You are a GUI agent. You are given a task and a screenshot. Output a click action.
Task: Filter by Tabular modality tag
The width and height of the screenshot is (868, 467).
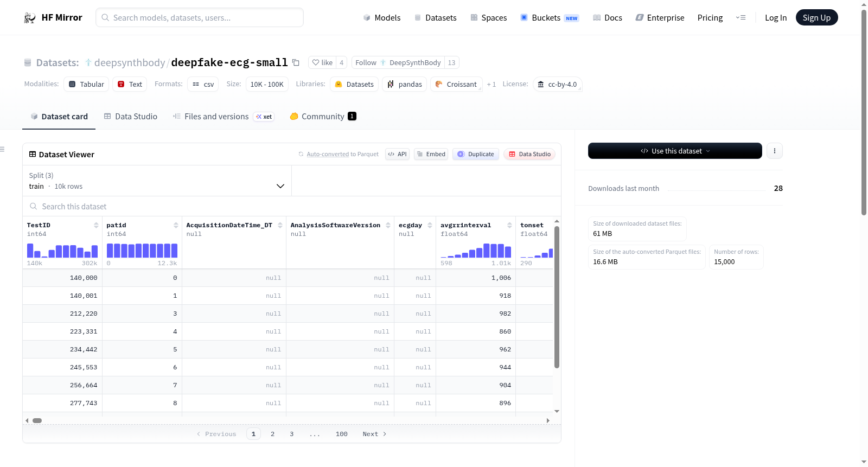point(86,84)
